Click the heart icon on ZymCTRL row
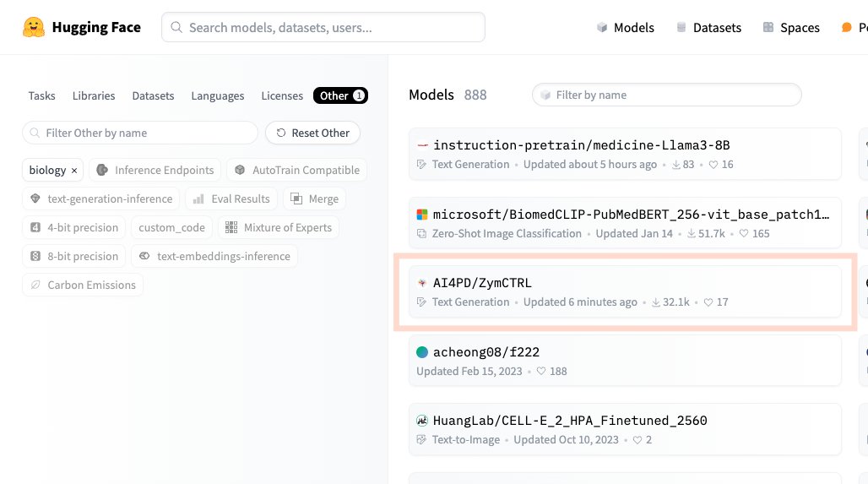The width and height of the screenshot is (868, 484). (x=708, y=302)
